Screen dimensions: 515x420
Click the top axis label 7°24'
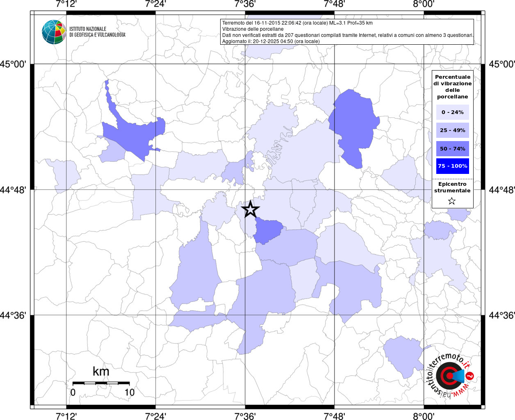155,4
